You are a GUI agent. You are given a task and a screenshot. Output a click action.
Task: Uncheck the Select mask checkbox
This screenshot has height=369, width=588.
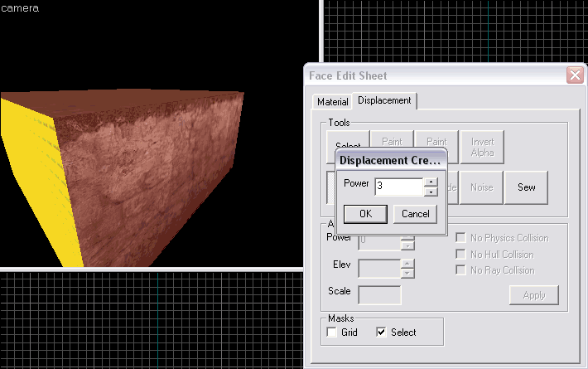pyautogui.click(x=381, y=333)
